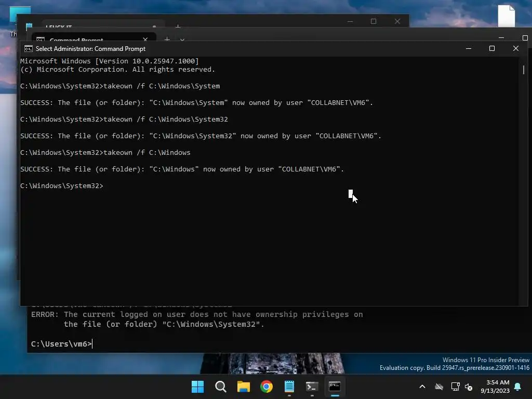The image size is (532, 399).
Task: Open network status tray icon
Action: (x=455, y=387)
